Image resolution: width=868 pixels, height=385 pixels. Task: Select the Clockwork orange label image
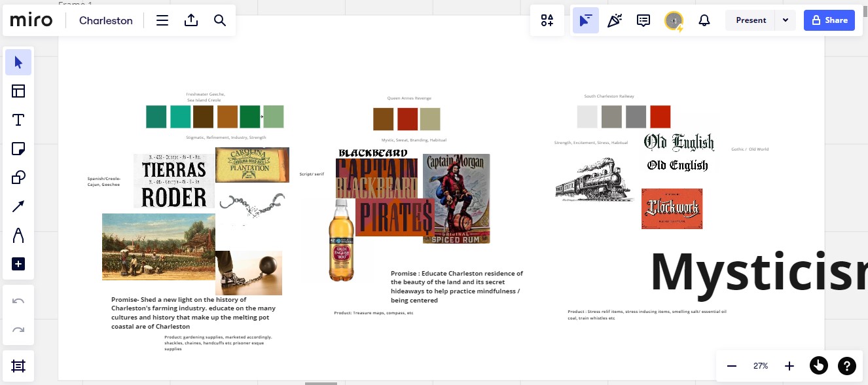672,209
